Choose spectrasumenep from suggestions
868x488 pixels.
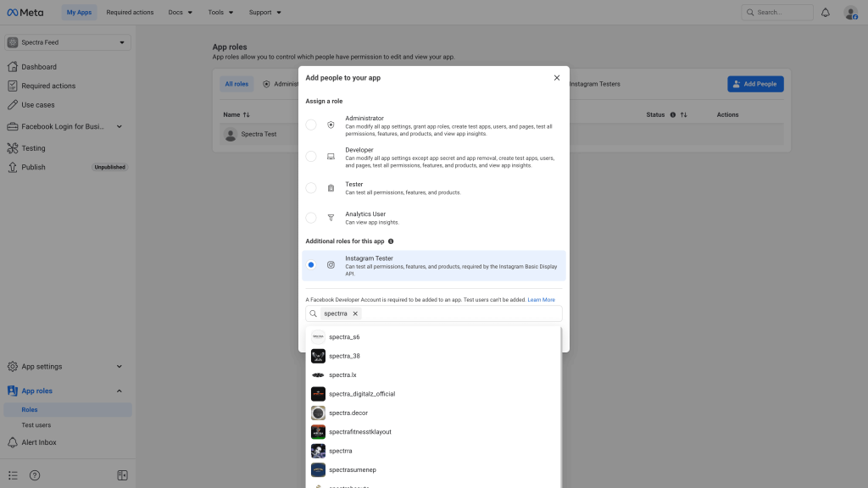click(433, 469)
